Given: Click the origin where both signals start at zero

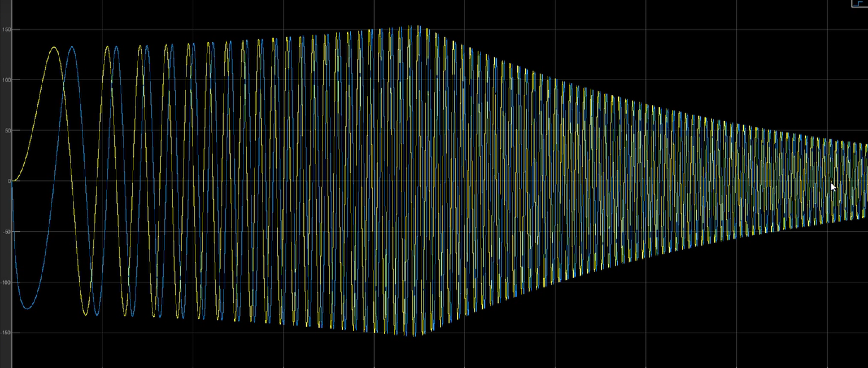Looking at the screenshot, I should pyautogui.click(x=13, y=181).
